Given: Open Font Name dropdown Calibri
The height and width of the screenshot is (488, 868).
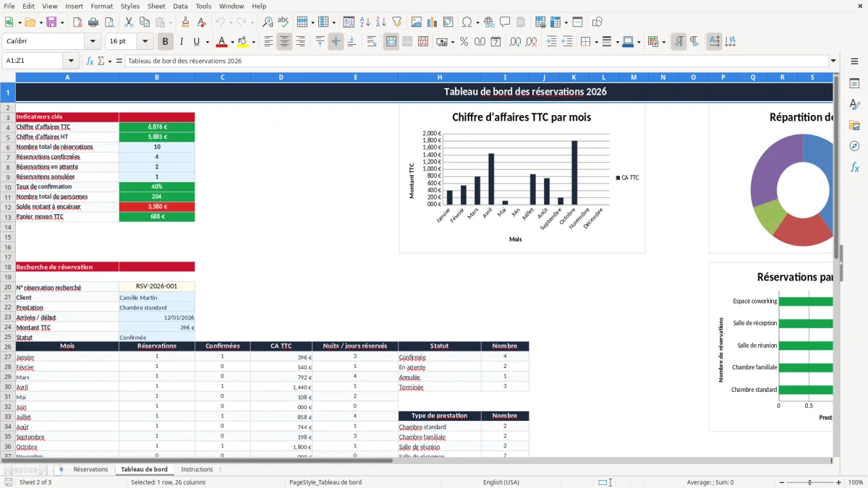Looking at the screenshot, I should [x=94, y=42].
